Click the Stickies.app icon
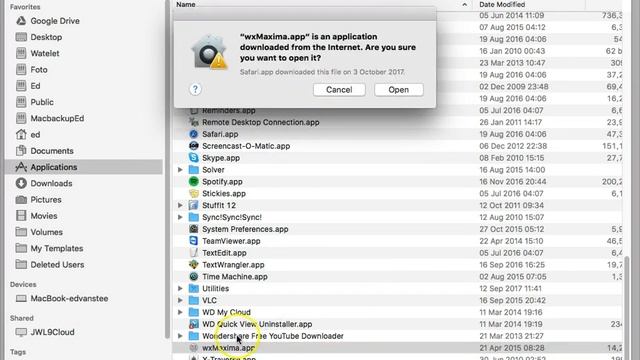The image size is (640, 360). (x=193, y=193)
